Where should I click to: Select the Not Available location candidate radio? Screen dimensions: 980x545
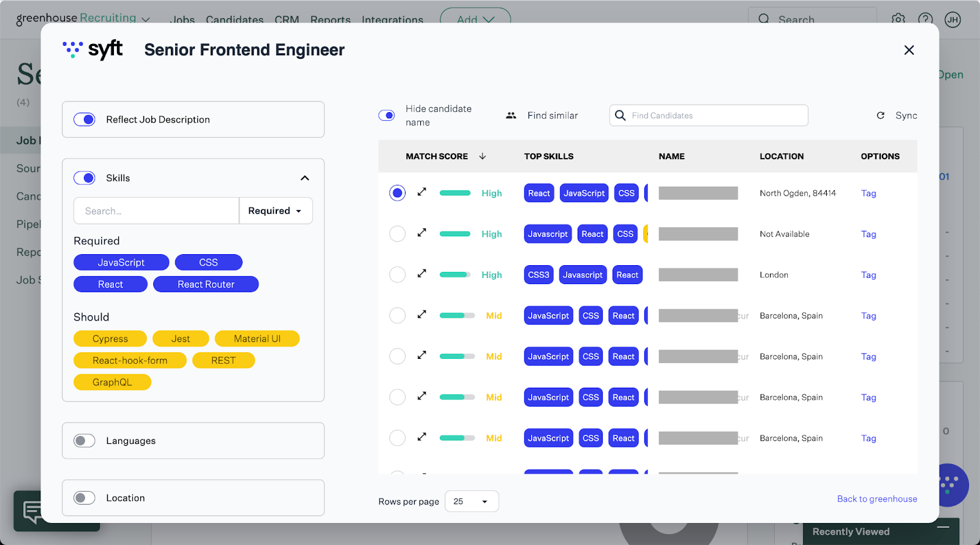coord(398,234)
